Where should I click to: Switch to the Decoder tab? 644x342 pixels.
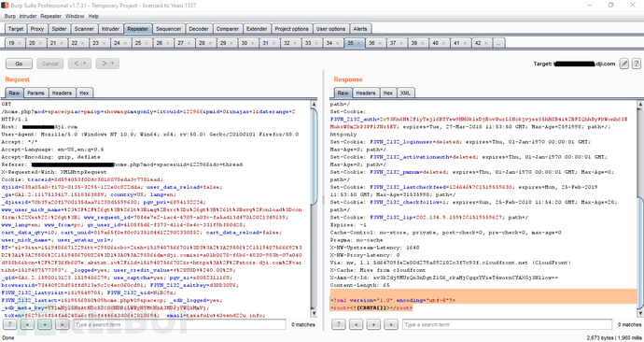pyautogui.click(x=199, y=29)
